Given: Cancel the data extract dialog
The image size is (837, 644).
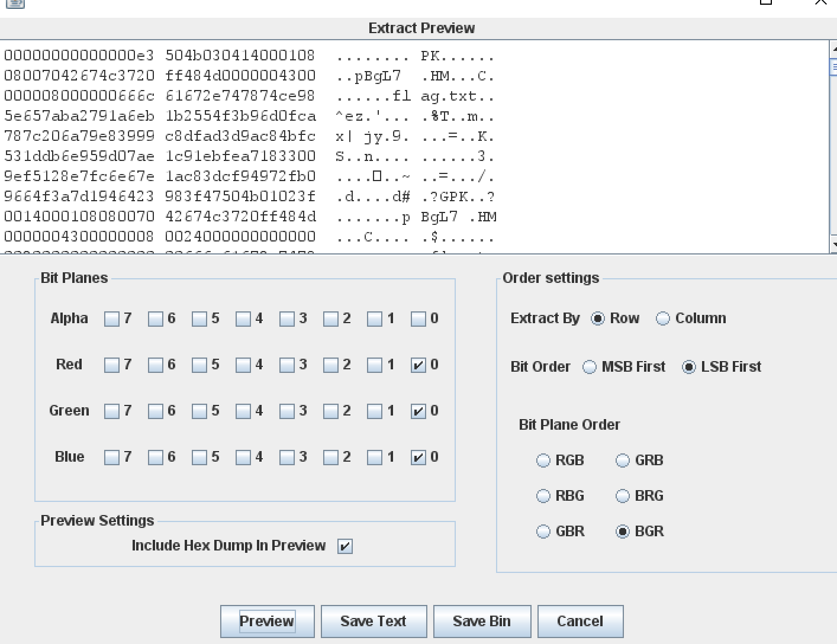Looking at the screenshot, I should [x=580, y=621].
